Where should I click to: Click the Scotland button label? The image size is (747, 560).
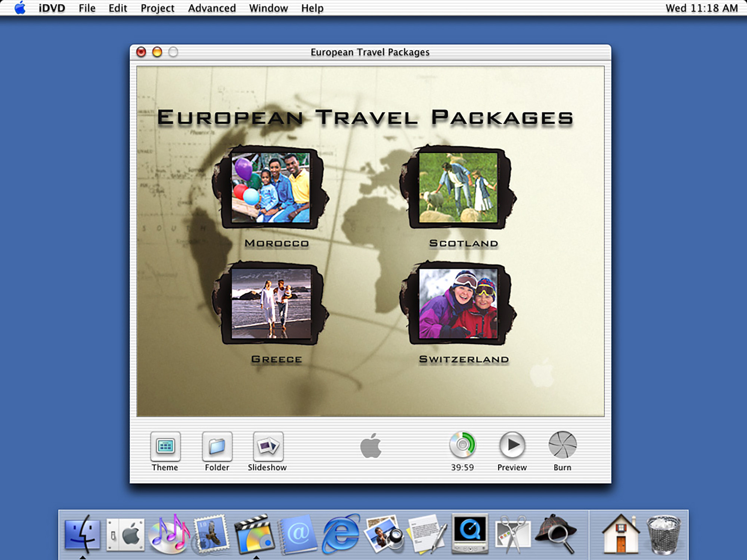tap(464, 243)
